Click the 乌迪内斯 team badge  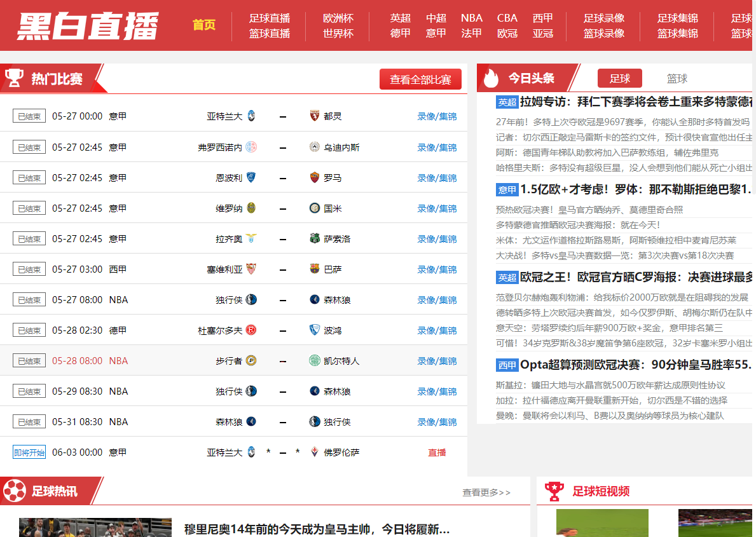pos(314,147)
